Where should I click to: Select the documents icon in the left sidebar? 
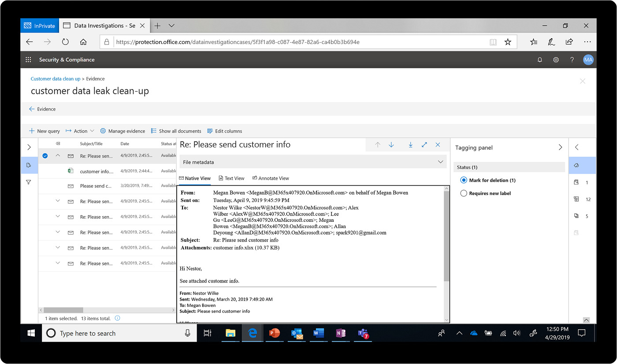click(29, 165)
